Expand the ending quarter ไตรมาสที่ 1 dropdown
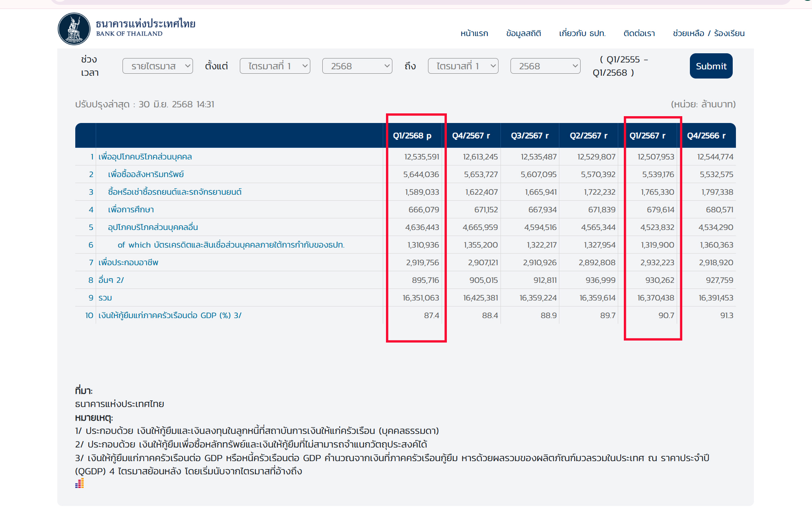Image resolution: width=812 pixels, height=508 pixels. pyautogui.click(x=463, y=66)
